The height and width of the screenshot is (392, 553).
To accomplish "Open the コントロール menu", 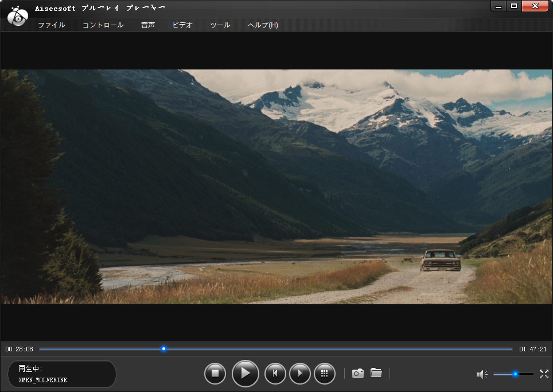I will [x=103, y=25].
